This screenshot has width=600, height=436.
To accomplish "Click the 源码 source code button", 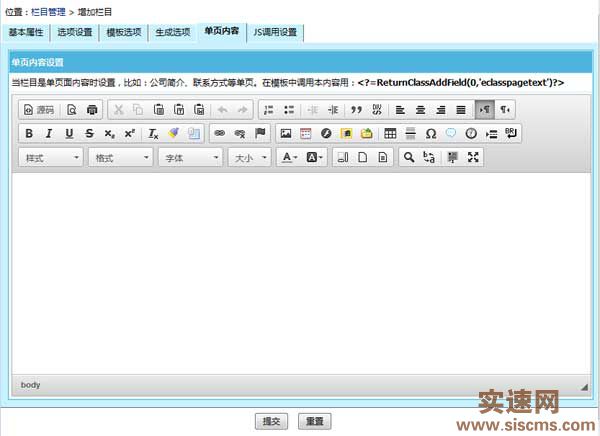I will pos(39,110).
